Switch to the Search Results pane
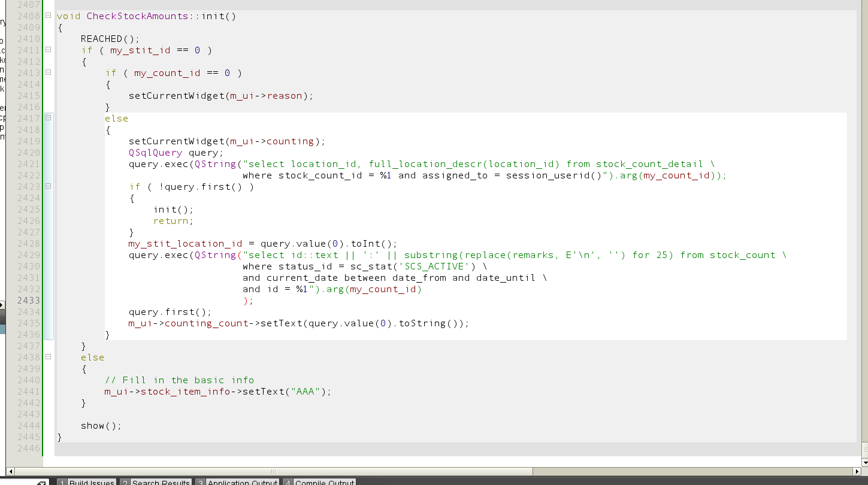 pos(155,482)
